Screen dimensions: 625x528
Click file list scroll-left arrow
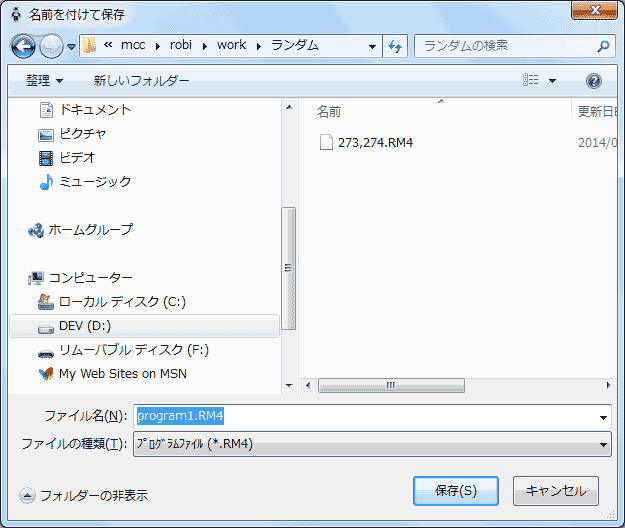pyautogui.click(x=308, y=385)
